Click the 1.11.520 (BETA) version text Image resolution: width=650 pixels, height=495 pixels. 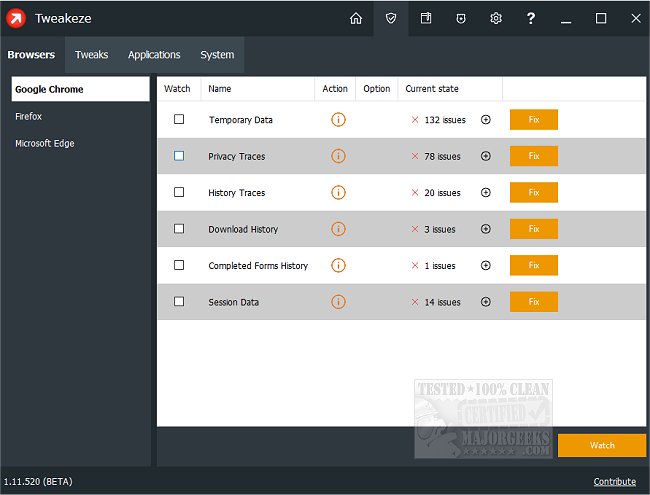(x=38, y=482)
